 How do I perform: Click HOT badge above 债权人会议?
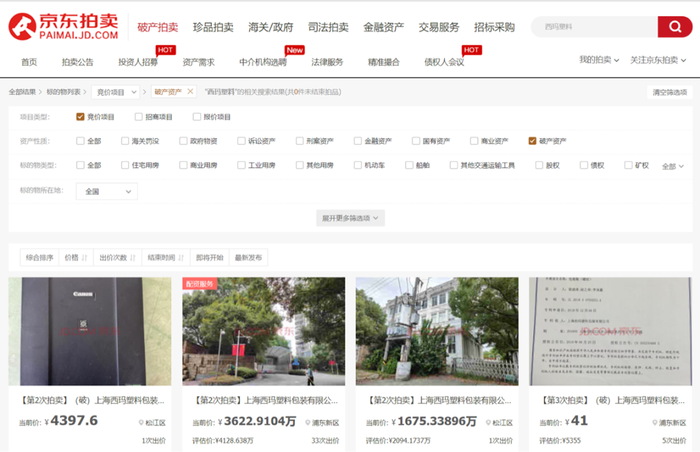[471, 50]
